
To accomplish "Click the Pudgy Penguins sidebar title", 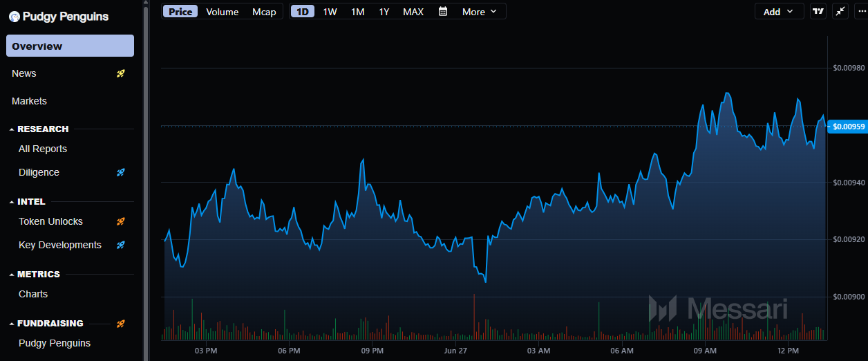I will (x=66, y=17).
